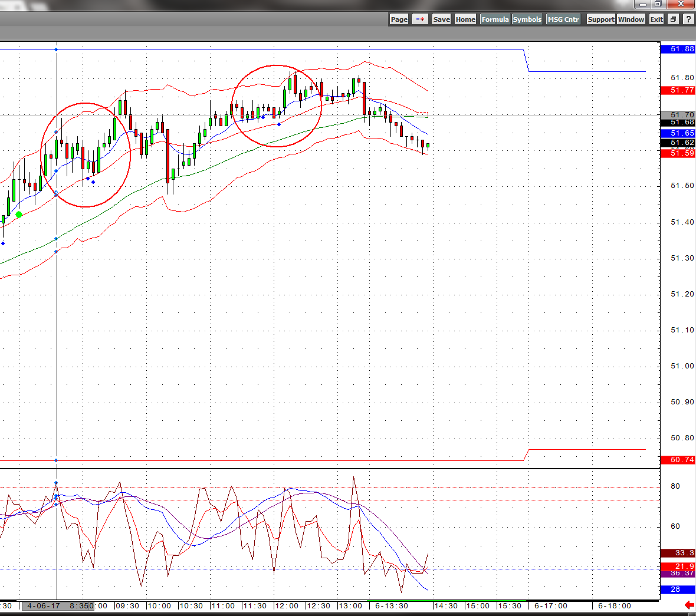Click the 51.30 price scale label
696x616 pixels.
(x=682, y=258)
